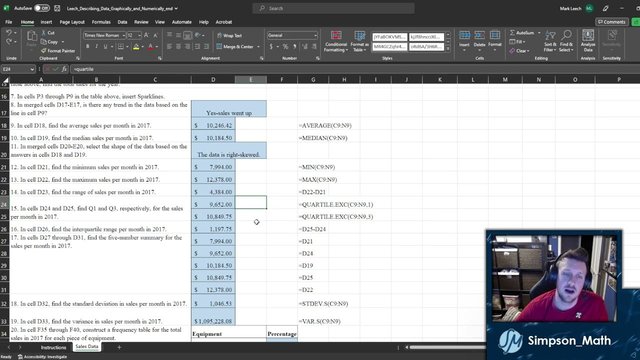Open Format as Table menu
640x360 pixels.
[360, 41]
